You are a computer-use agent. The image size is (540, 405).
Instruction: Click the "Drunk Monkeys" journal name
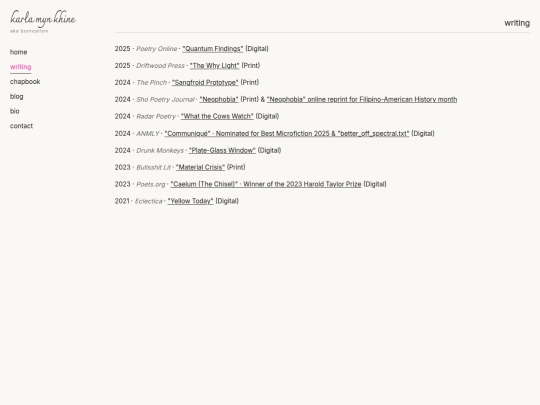[x=160, y=150]
